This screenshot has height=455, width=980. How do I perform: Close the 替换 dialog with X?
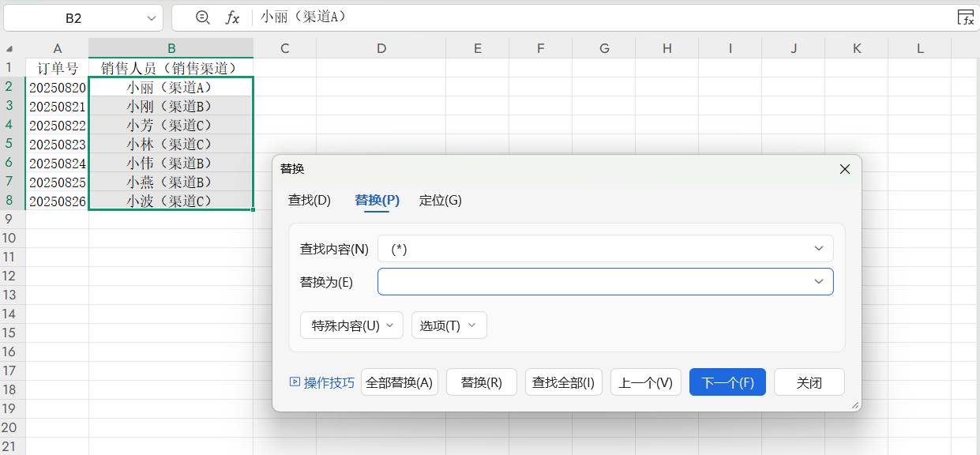tap(844, 169)
